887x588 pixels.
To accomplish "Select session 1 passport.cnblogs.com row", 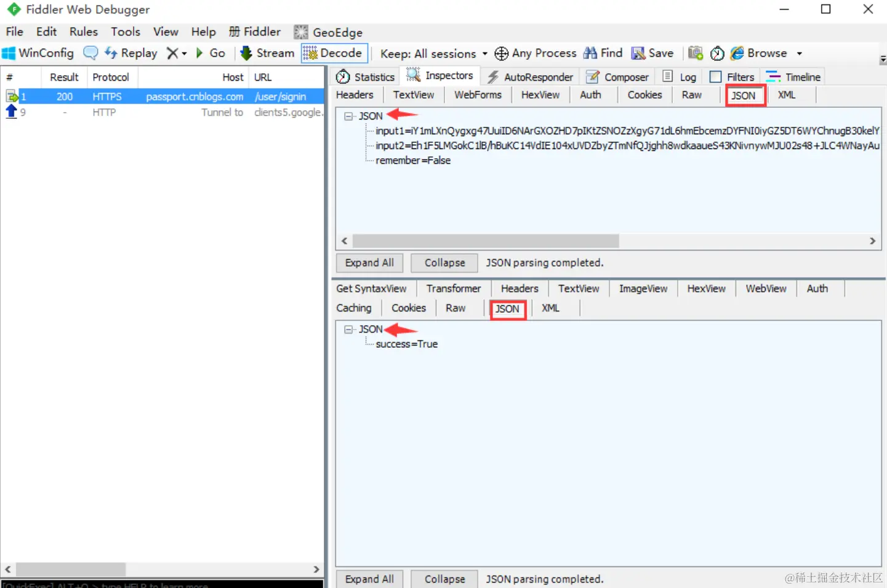I will click(163, 97).
